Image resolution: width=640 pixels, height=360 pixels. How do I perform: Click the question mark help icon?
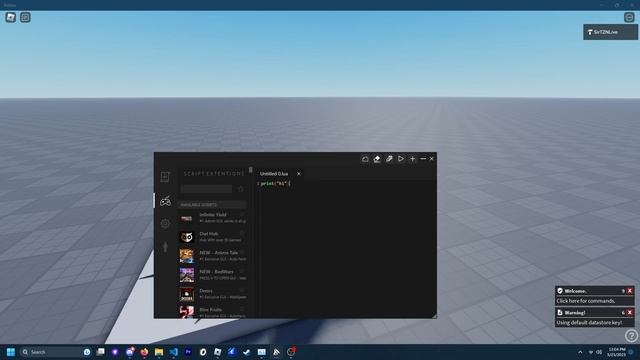click(x=631, y=336)
